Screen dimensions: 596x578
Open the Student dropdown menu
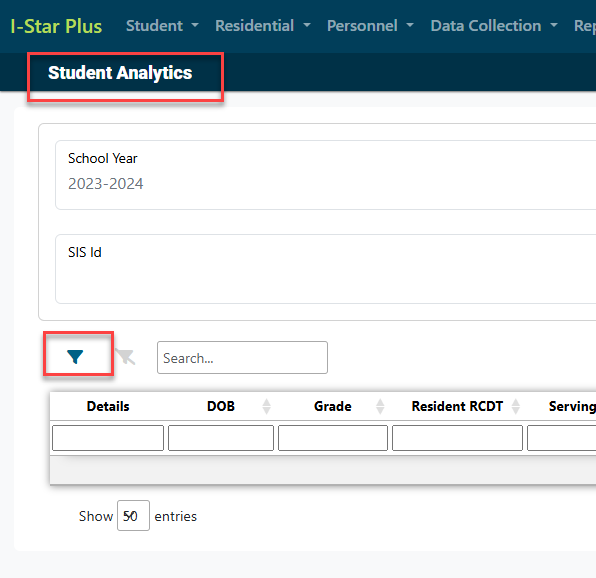(162, 26)
